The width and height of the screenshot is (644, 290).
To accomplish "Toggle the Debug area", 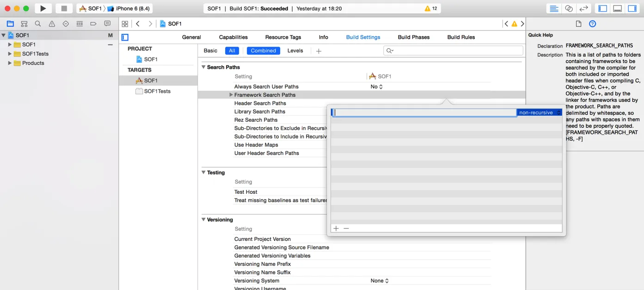I will [618, 8].
